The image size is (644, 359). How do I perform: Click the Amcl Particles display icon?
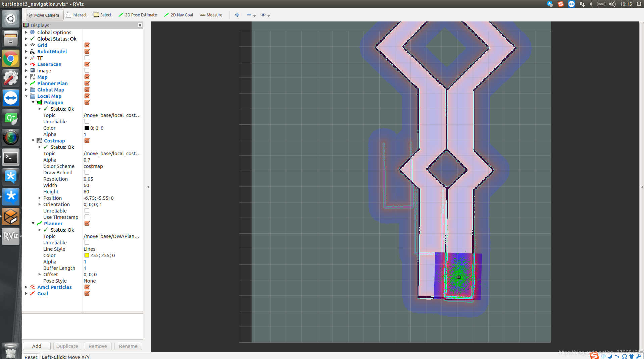tap(33, 287)
